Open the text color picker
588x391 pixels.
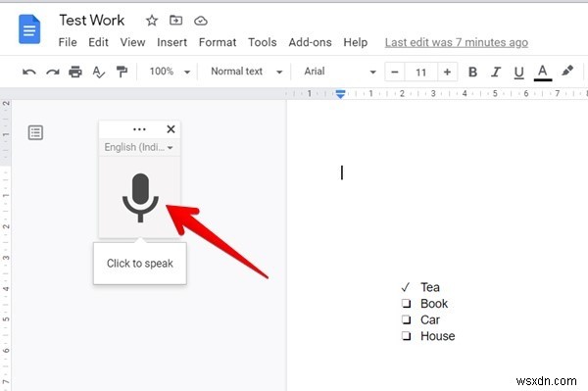point(543,73)
